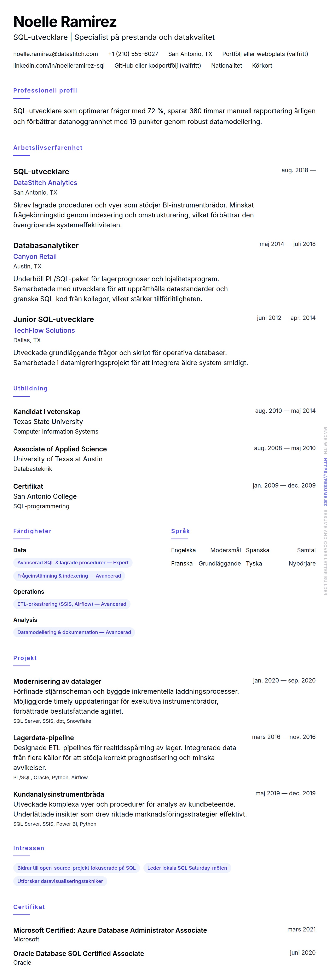Click the Avancerad SQL & lagrade procedurer tag
329x980 pixels.
(x=73, y=562)
